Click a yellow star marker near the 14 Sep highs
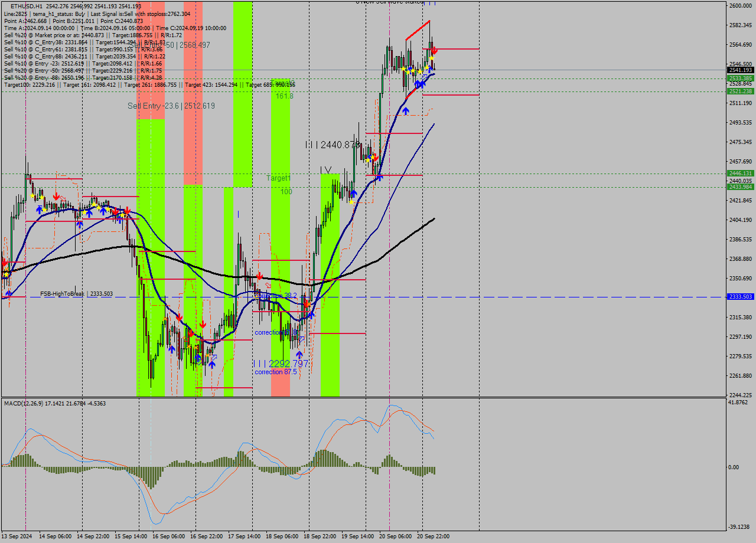This screenshot has height=543, width=756. tap(32, 195)
